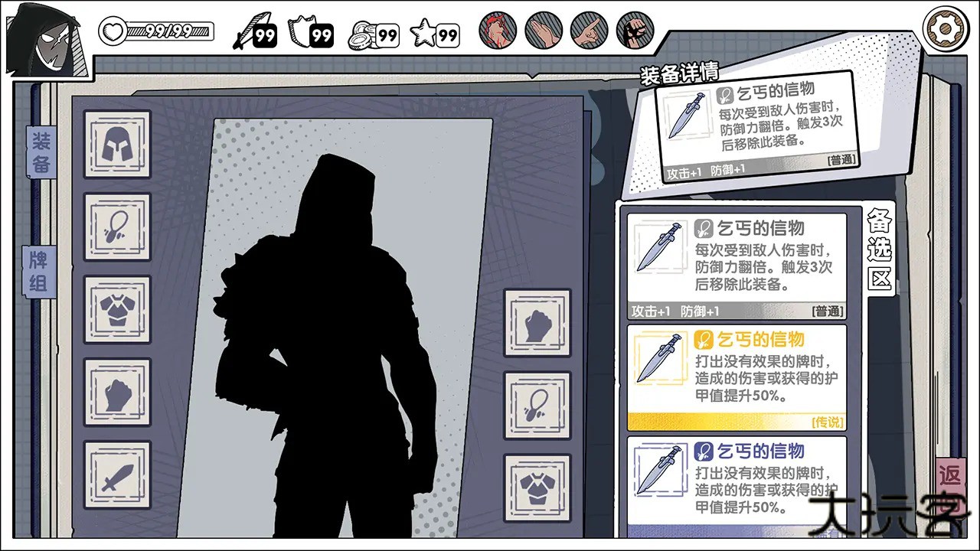This screenshot has height=551, width=980.
Task: Open the sword weapon slot
Action: 116,476
